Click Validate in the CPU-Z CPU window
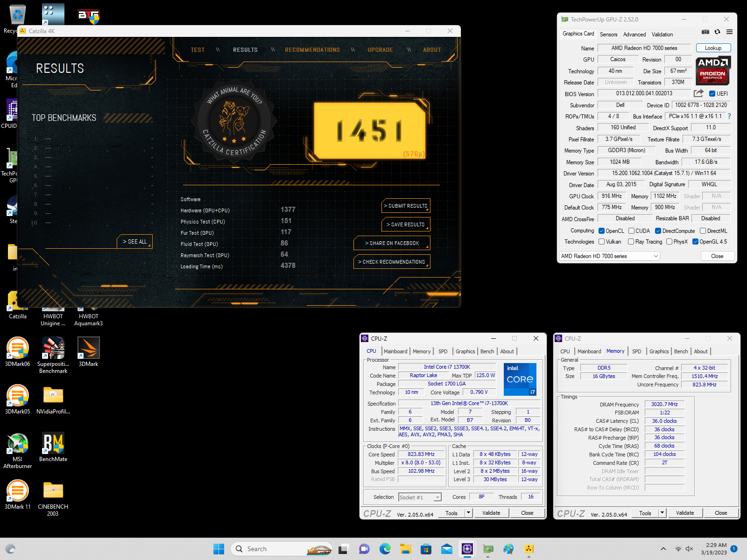 [x=491, y=513]
